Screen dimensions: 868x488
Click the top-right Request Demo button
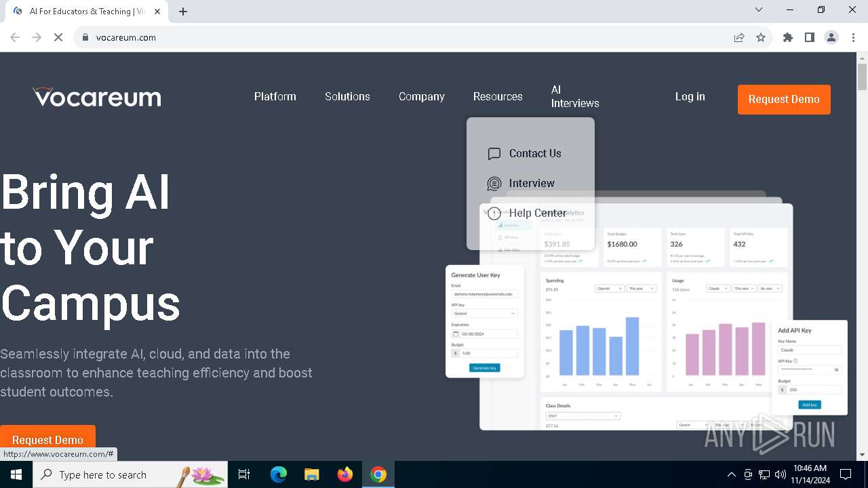(784, 99)
